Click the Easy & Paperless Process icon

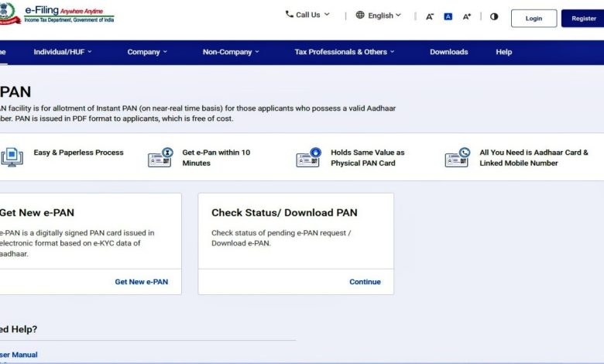coord(12,158)
